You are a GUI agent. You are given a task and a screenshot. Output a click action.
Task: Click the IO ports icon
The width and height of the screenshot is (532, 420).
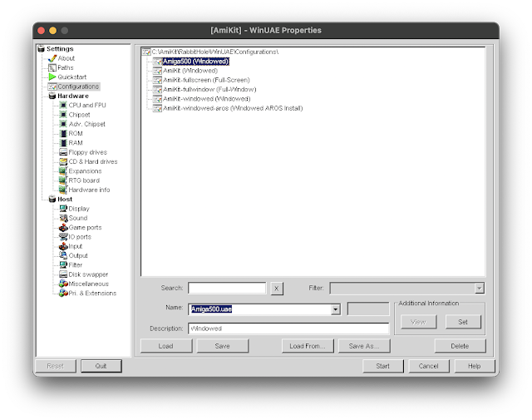click(x=63, y=237)
